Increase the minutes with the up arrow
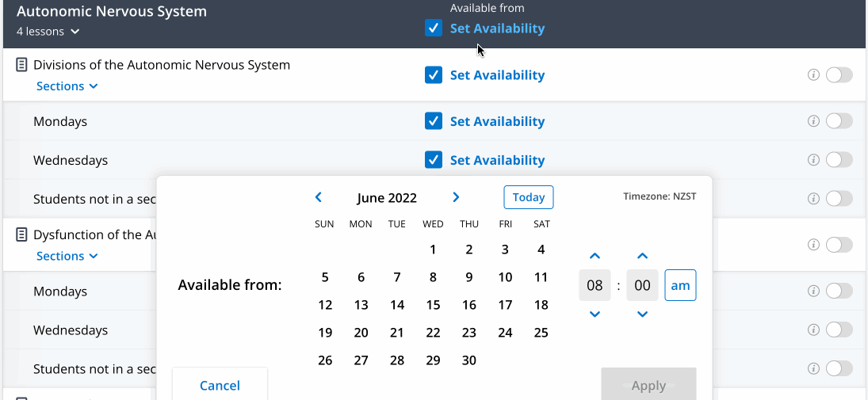Screen dimensions: 868x400 [x=642, y=256]
